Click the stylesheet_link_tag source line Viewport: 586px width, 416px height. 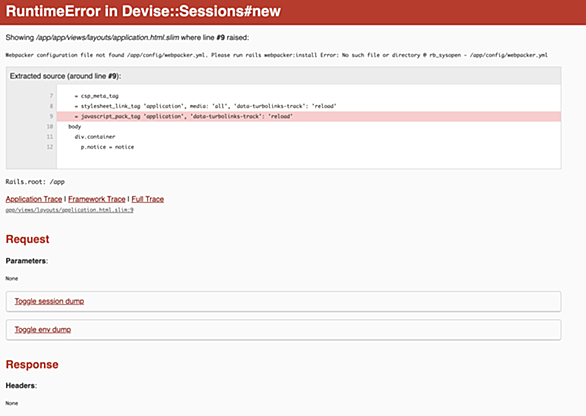(206, 106)
